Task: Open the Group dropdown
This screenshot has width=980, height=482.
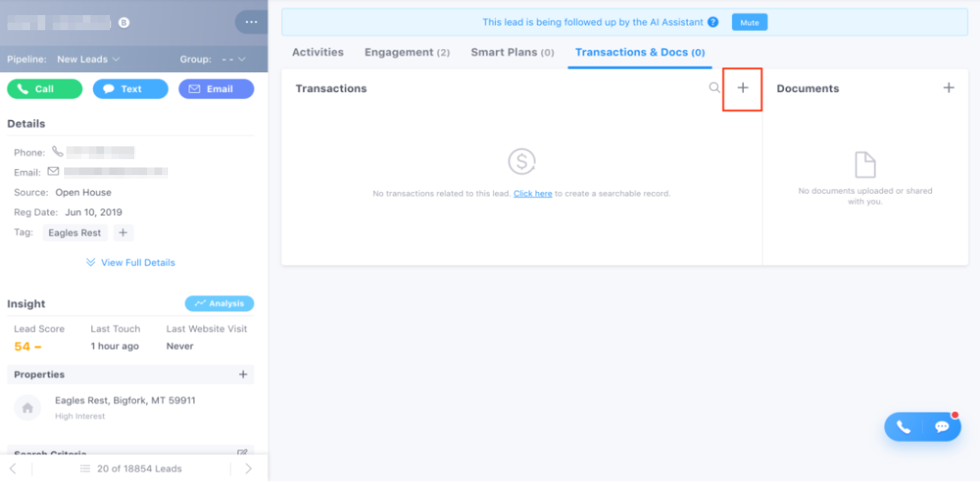Action: coord(233,59)
